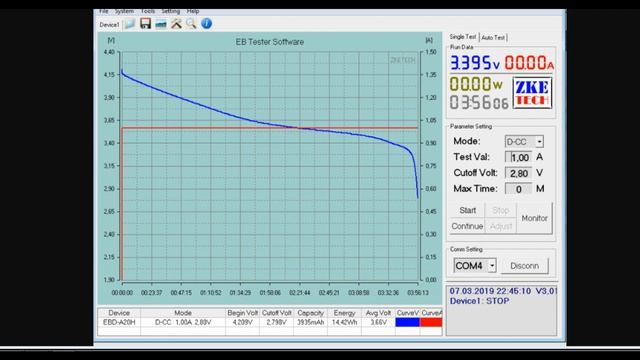Click the 14,42Wh energy cell

click(x=344, y=322)
